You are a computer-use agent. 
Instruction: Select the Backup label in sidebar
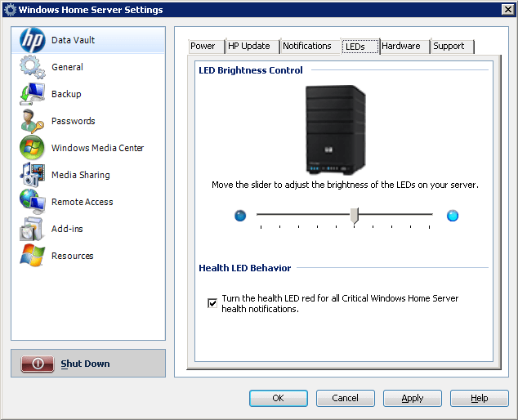pos(66,94)
